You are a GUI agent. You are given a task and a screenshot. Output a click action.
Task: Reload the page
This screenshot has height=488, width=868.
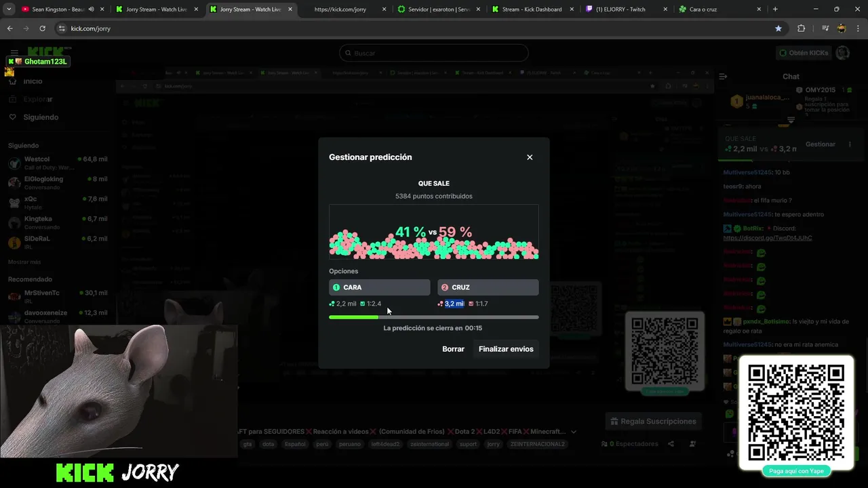[42, 28]
